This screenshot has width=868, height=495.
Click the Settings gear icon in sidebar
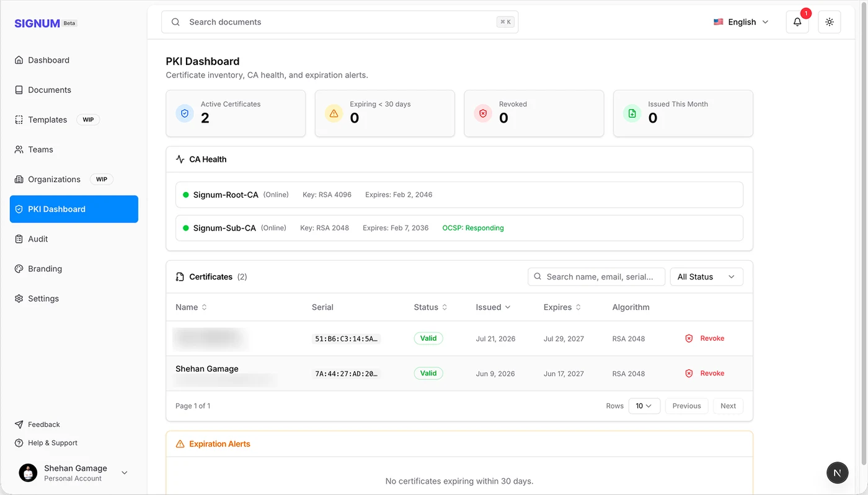point(19,299)
